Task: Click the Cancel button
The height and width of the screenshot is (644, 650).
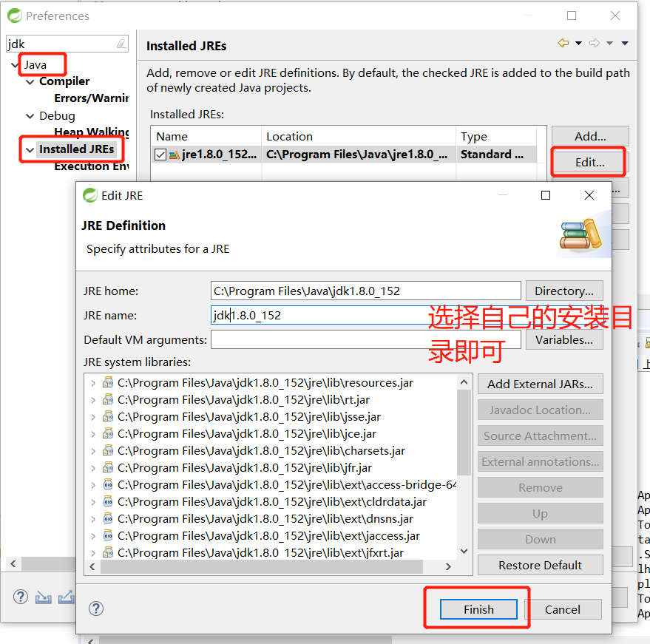Action: point(563,609)
